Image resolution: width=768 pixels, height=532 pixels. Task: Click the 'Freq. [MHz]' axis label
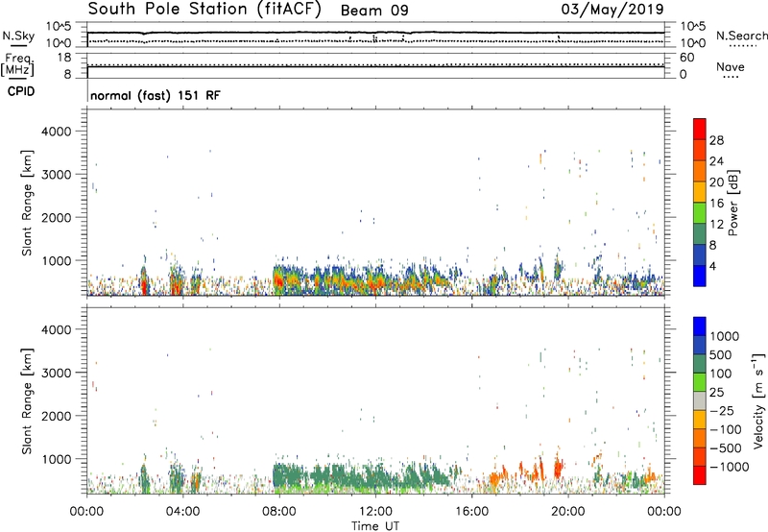[17, 64]
